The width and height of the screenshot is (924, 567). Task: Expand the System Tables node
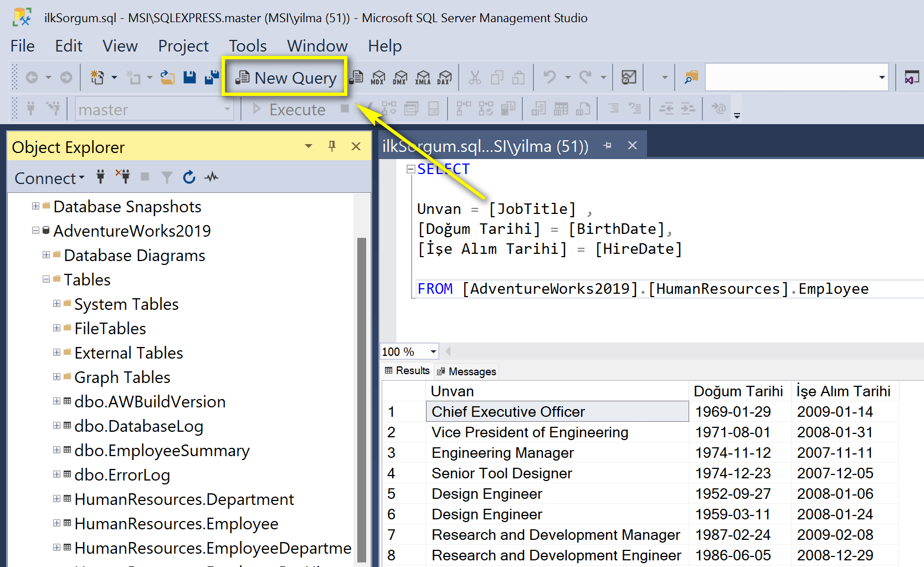point(57,304)
